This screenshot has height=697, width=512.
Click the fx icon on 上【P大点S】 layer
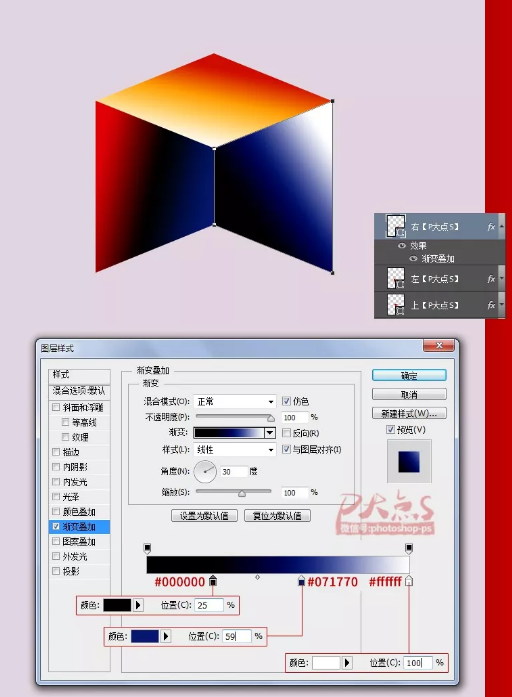pos(491,305)
